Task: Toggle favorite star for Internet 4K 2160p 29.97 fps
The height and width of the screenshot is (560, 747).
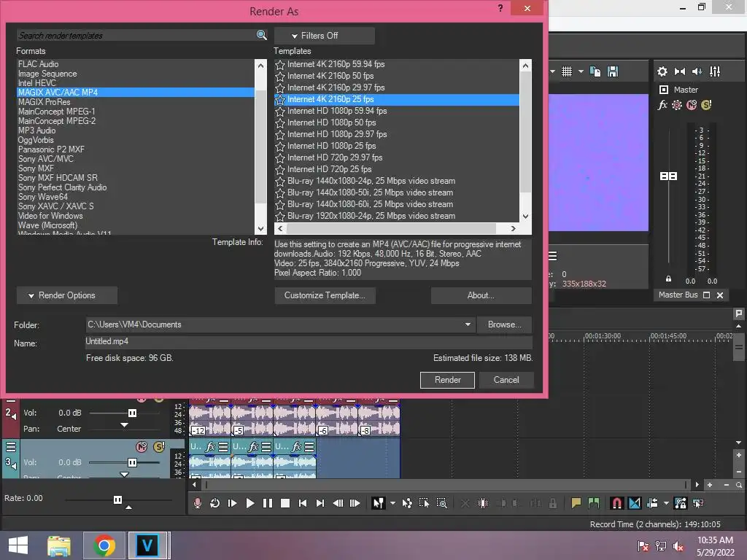Action: 280,87
